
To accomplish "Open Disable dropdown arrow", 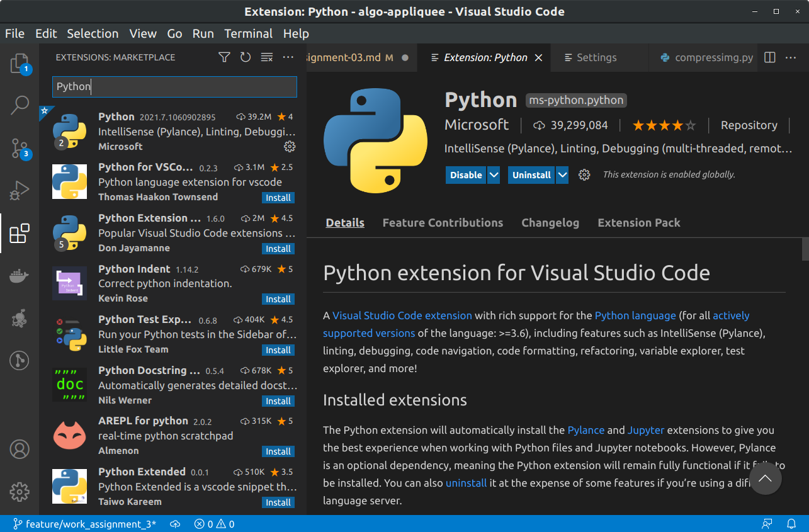I will point(494,175).
